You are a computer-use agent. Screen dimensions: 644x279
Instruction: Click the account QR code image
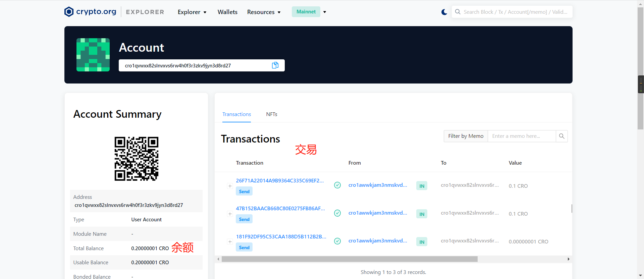point(136,159)
